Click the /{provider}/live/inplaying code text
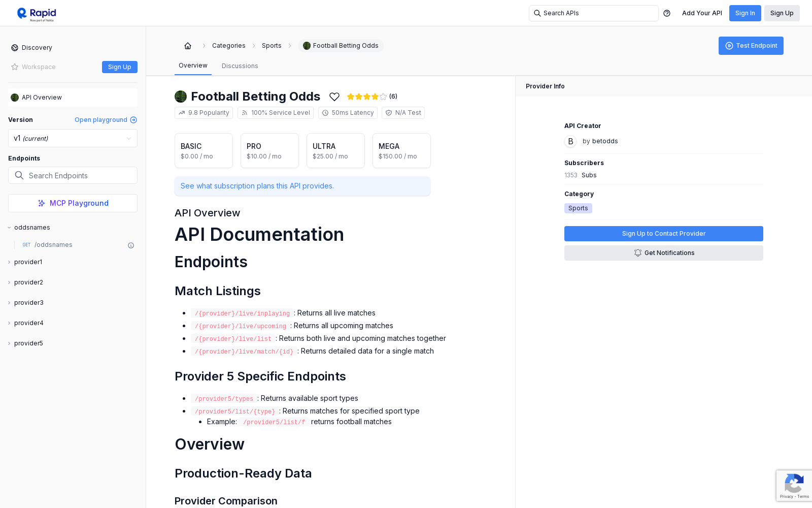Viewport: 812px width, 508px height. 242,313
